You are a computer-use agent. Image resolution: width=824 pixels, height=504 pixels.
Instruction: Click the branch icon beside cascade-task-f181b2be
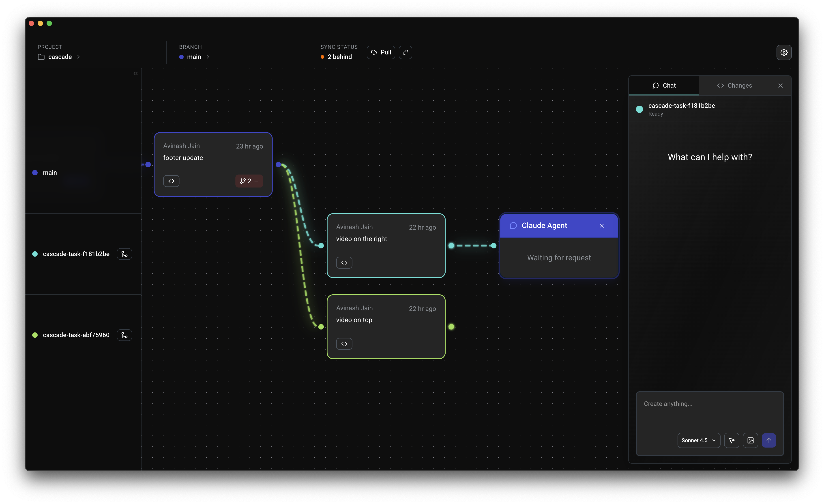pos(124,254)
